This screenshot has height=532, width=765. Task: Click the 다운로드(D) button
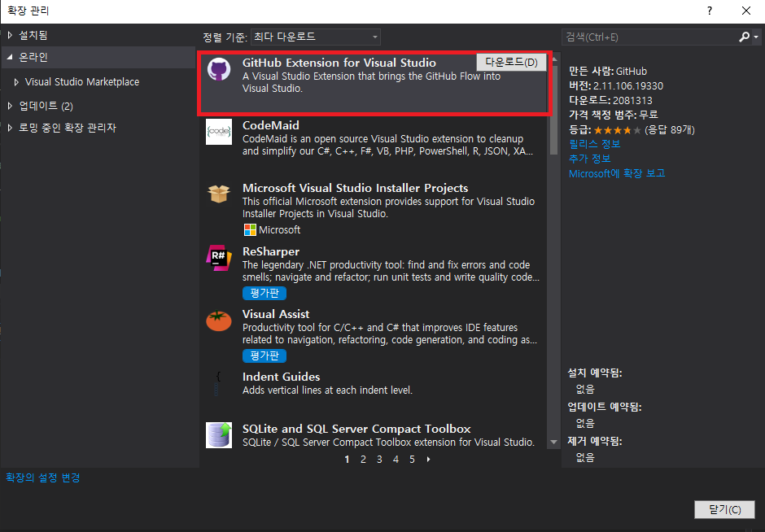pos(511,63)
